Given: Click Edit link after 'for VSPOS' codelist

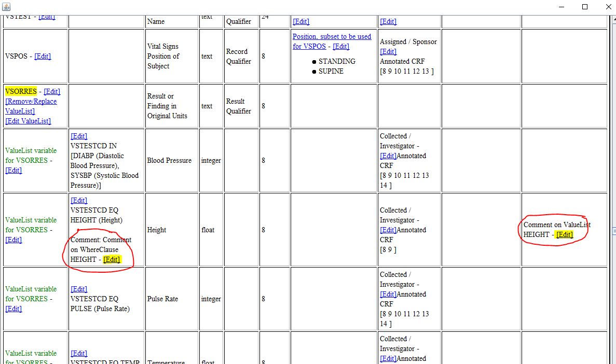Looking at the screenshot, I should [341, 46].
